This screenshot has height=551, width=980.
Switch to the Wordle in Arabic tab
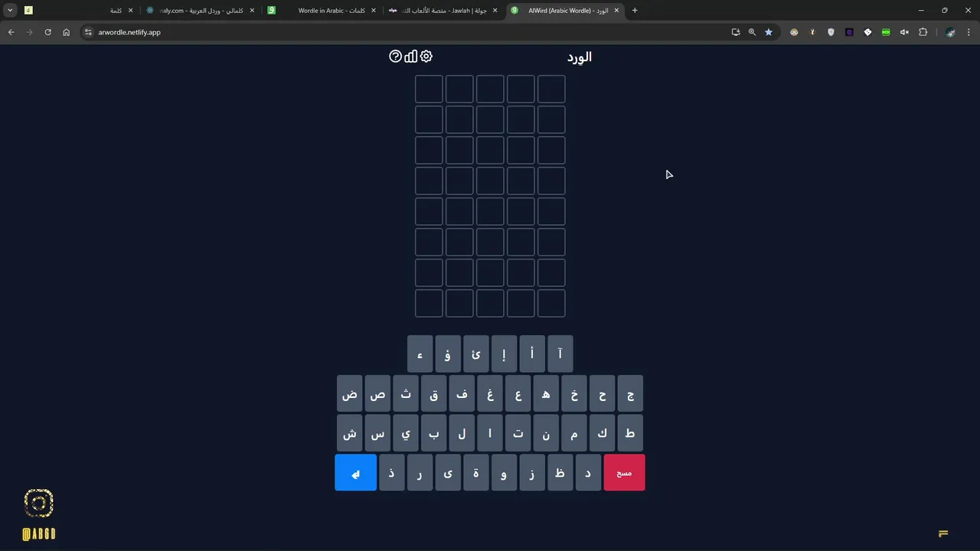tap(322, 11)
